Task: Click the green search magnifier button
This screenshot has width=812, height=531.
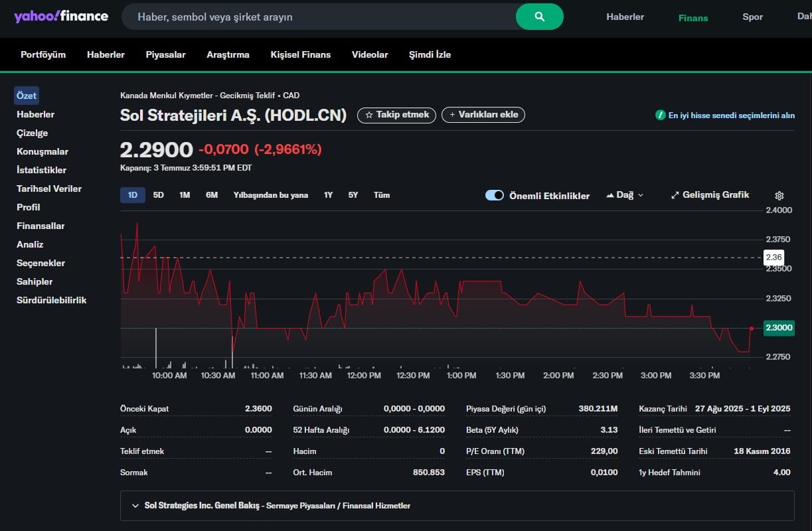Action: click(539, 17)
